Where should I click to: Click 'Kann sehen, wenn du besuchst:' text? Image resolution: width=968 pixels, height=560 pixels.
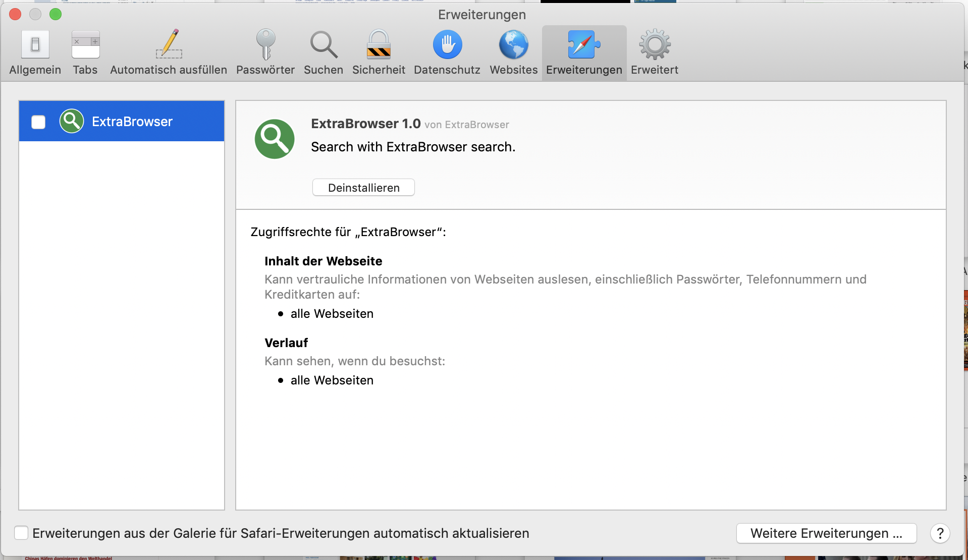[355, 361]
